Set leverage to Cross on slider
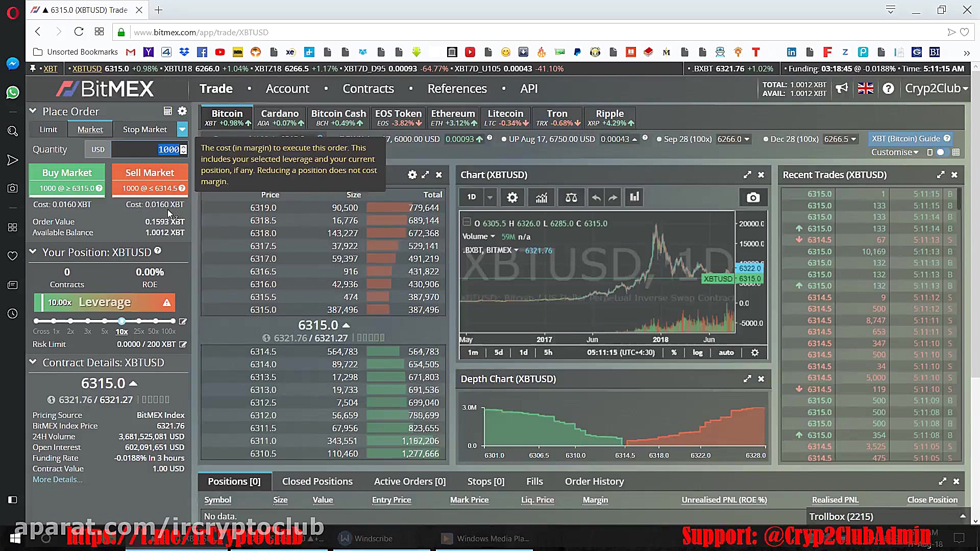 [37, 321]
